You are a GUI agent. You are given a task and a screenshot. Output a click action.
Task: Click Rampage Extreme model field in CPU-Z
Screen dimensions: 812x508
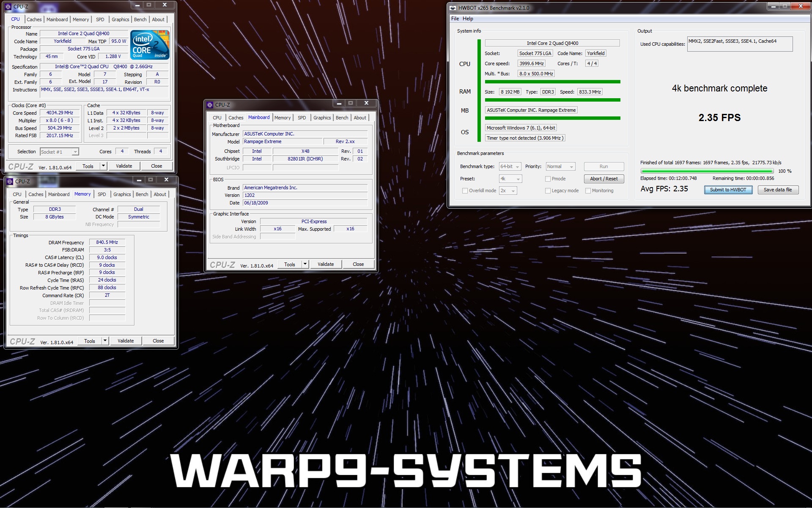pos(282,141)
